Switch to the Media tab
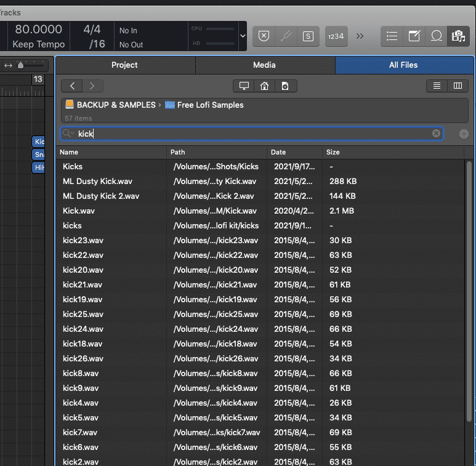The height and width of the screenshot is (466, 476). (264, 65)
